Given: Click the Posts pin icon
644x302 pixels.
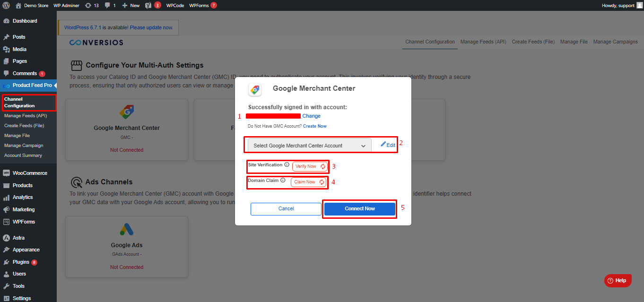Looking at the screenshot, I should coord(7,37).
